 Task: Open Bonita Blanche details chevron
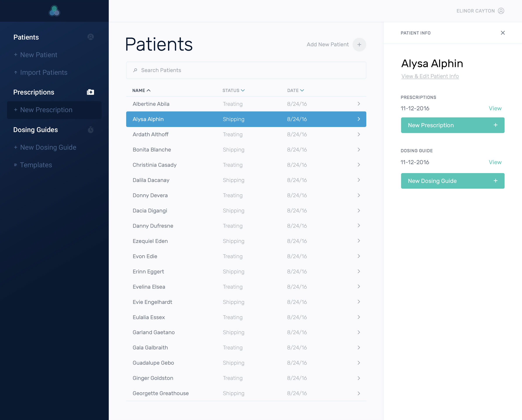(359, 150)
